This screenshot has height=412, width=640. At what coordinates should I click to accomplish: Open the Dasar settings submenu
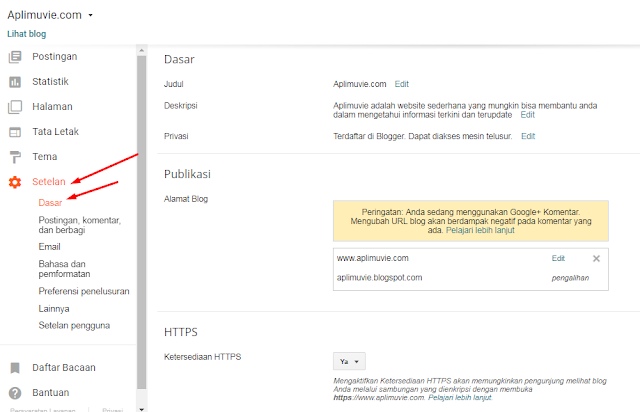click(x=50, y=203)
